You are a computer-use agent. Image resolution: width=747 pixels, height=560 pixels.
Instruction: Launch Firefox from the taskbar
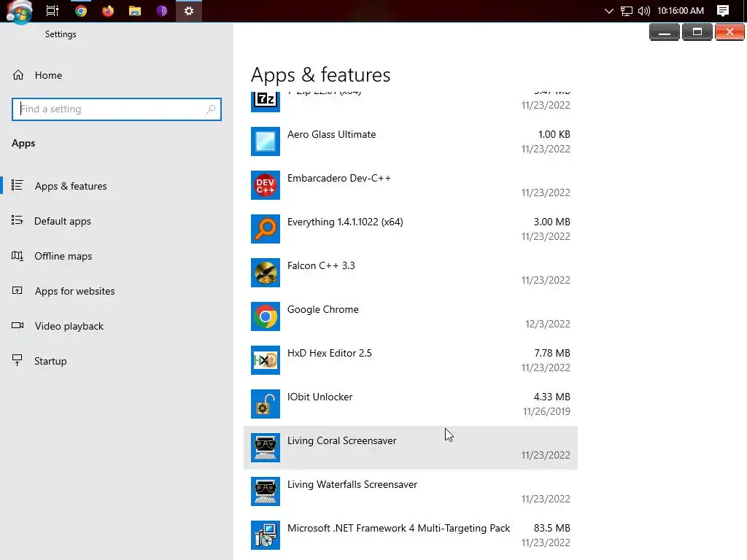pyautogui.click(x=108, y=10)
